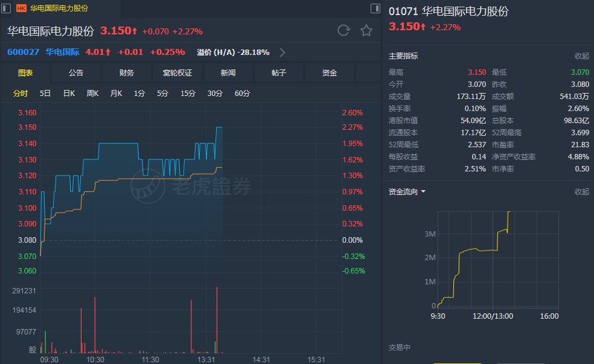594x364 pixels.
Task: Click the 振幅 value 2.60%
Action: pos(578,108)
